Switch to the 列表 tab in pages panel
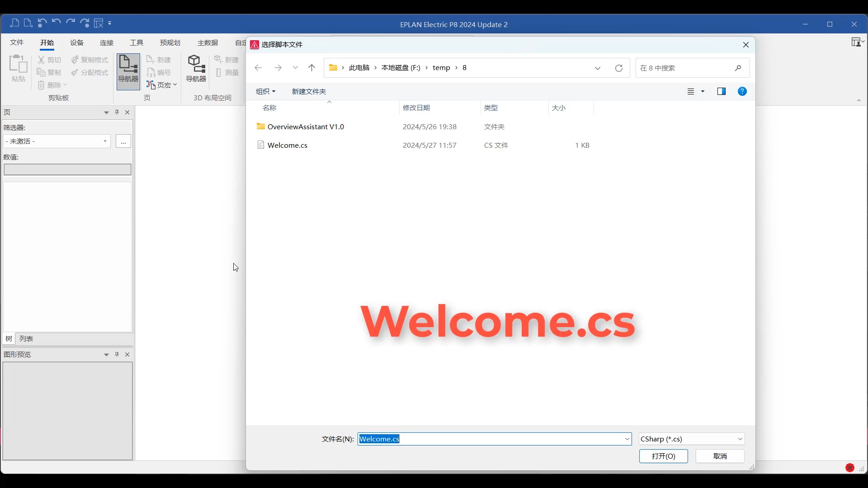Viewport: 868px width, 488px height. coord(26,338)
